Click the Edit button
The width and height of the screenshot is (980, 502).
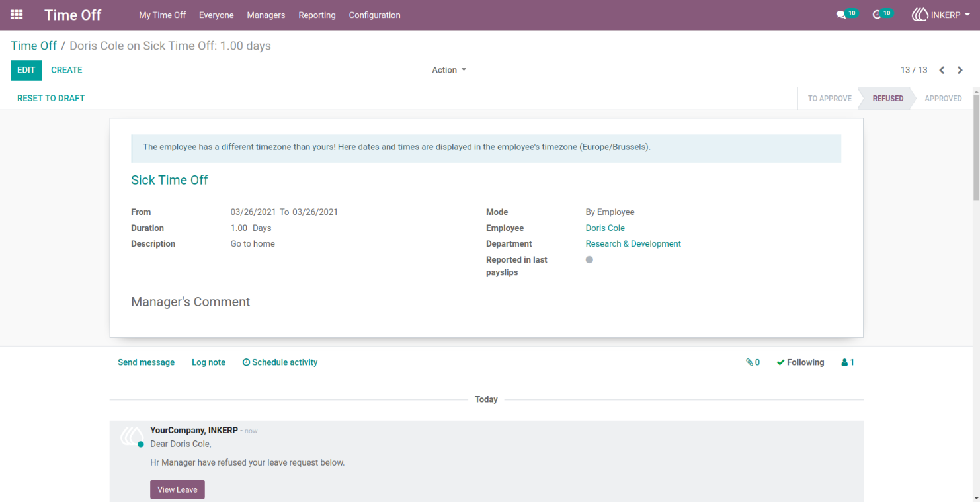26,70
